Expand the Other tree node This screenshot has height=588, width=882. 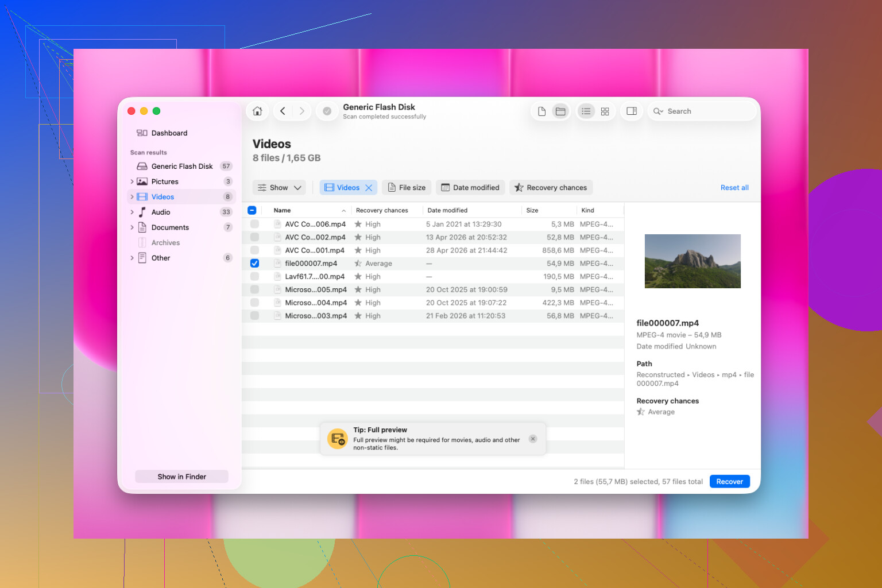(132, 258)
